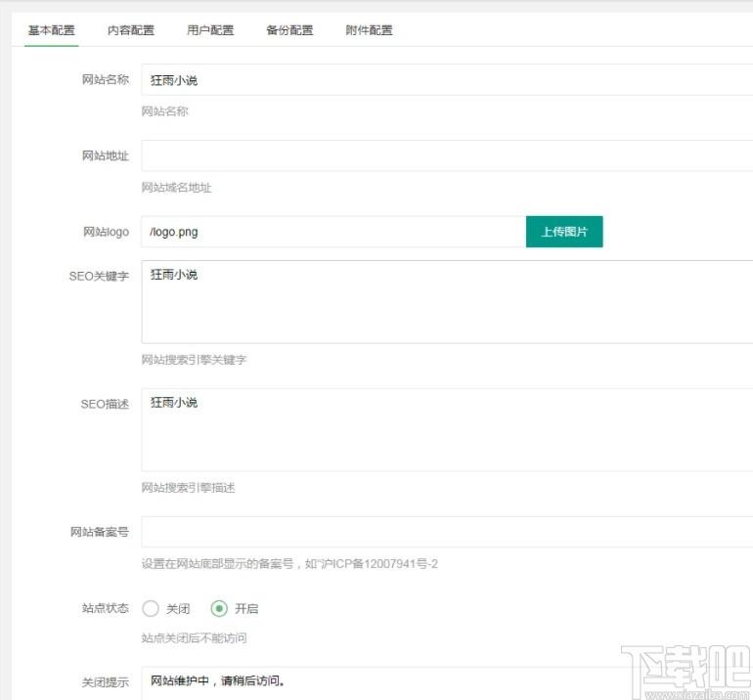Image resolution: width=753 pixels, height=700 pixels.
Task: Click the 关闭提示 text field
Action: [447, 682]
